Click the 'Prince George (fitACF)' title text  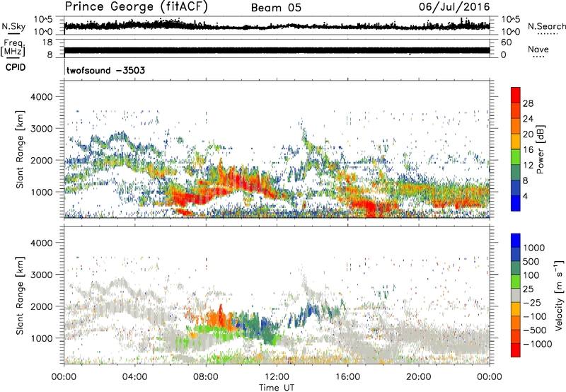click(x=136, y=7)
